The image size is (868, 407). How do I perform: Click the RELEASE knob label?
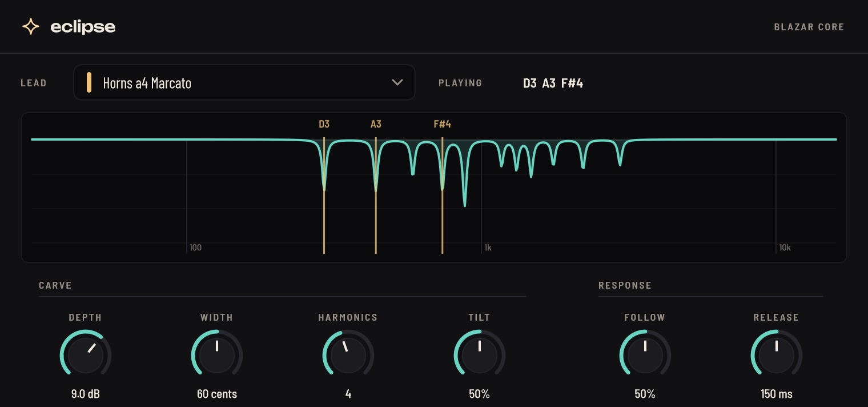pyautogui.click(x=777, y=317)
